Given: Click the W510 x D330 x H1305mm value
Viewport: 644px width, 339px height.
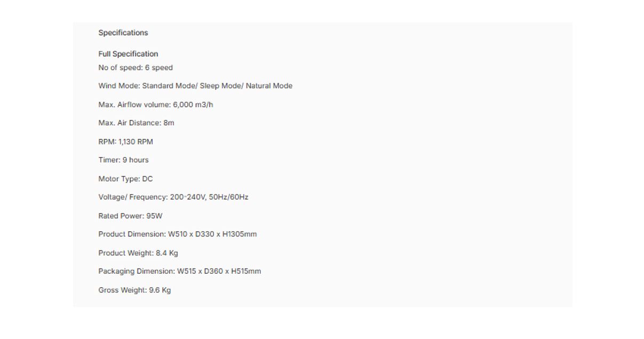Looking at the screenshot, I should pyautogui.click(x=212, y=234).
